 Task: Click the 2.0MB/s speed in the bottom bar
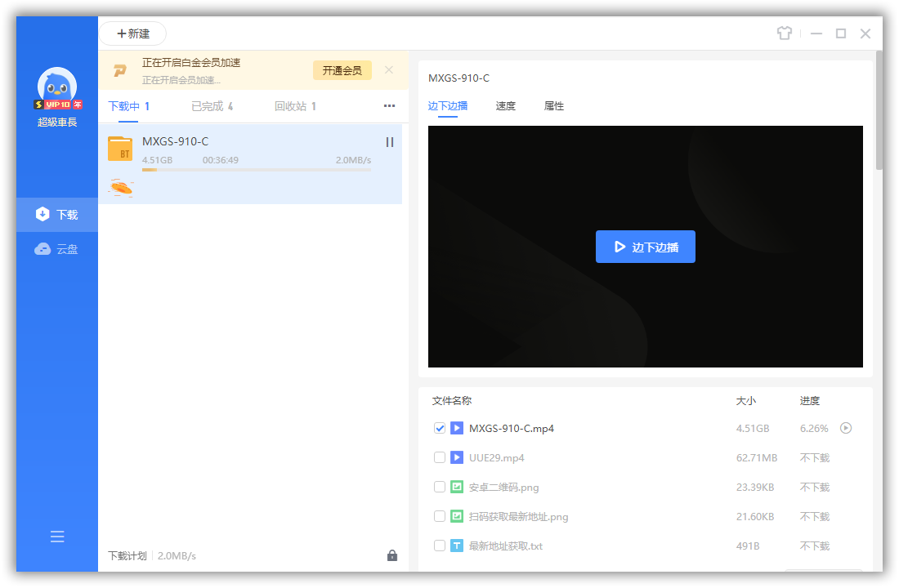177,555
